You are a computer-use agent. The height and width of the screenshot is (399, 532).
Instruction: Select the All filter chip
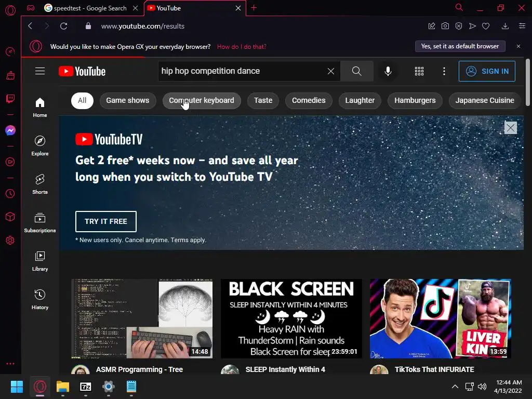pos(82,100)
